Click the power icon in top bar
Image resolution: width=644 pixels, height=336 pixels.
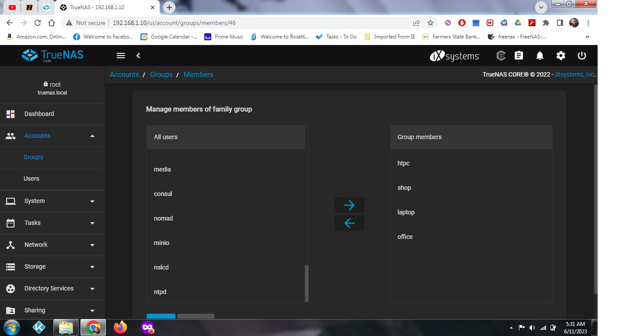(582, 56)
